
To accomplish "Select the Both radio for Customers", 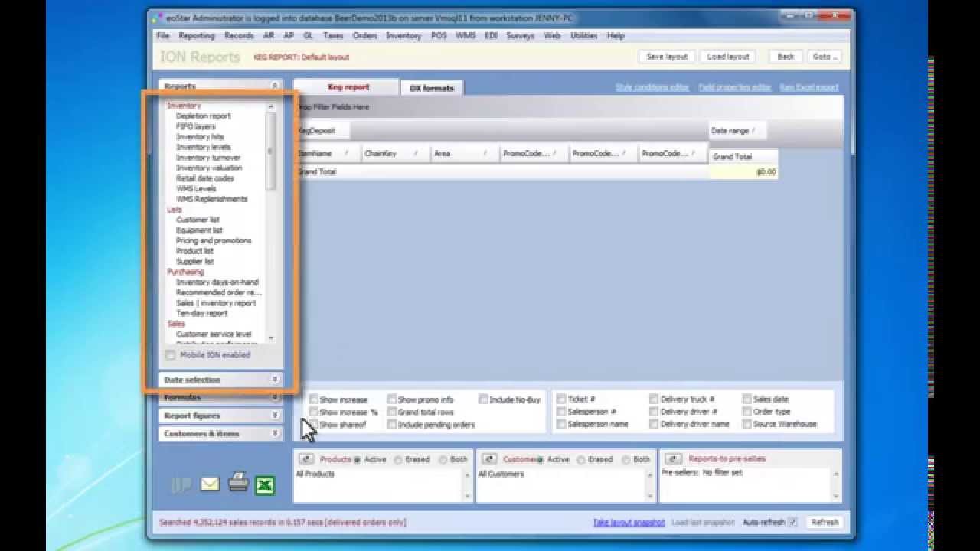I will (x=626, y=460).
